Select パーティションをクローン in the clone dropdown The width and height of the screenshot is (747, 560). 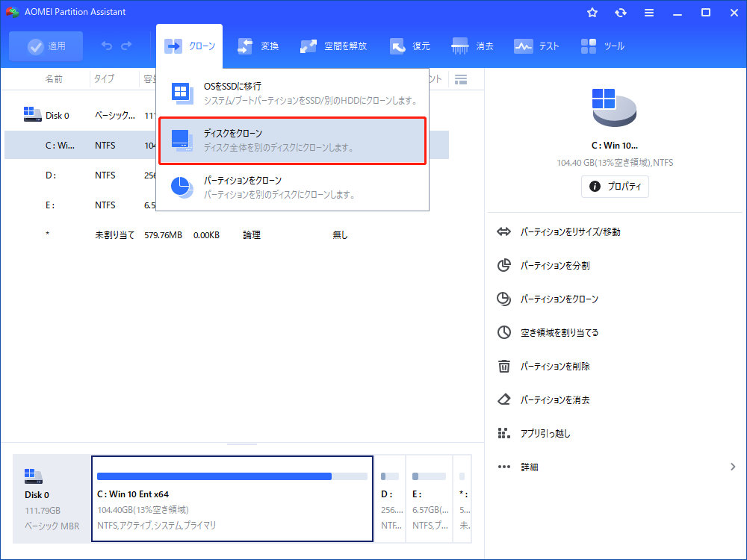[x=293, y=187]
